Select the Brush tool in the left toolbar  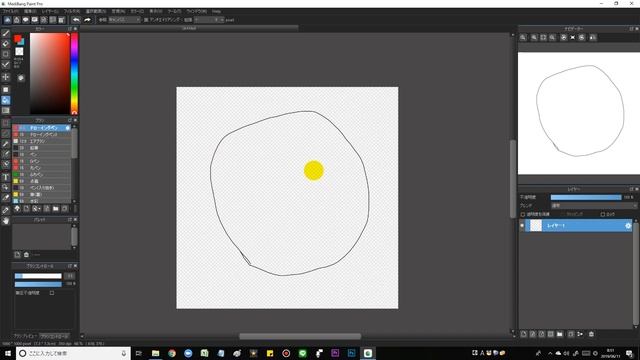pos(6,33)
